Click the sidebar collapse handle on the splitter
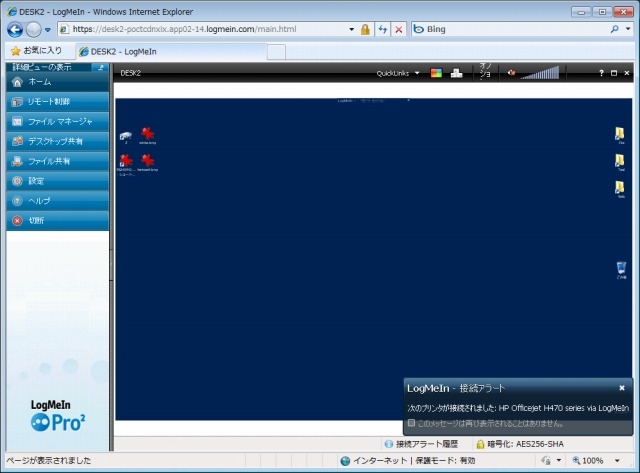 tap(111, 264)
